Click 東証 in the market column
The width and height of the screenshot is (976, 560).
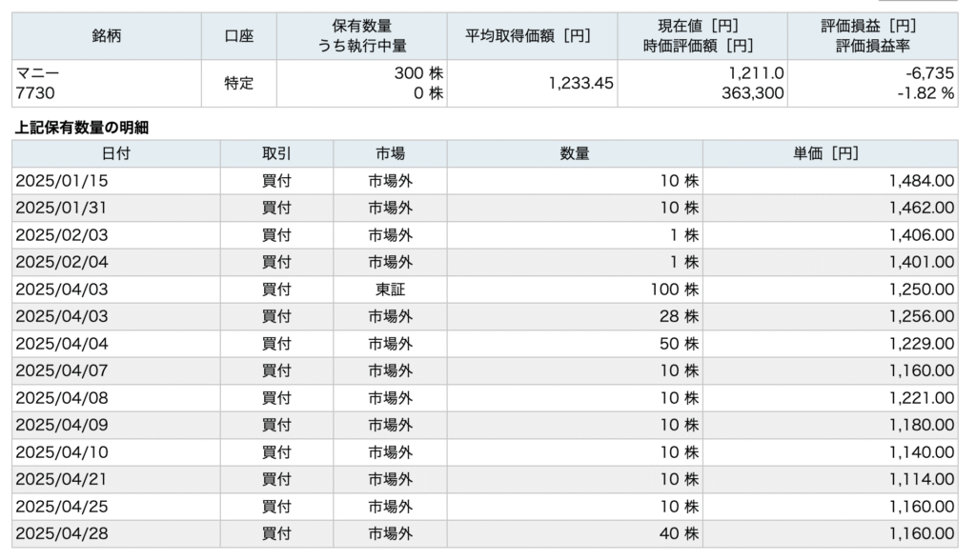click(x=390, y=290)
